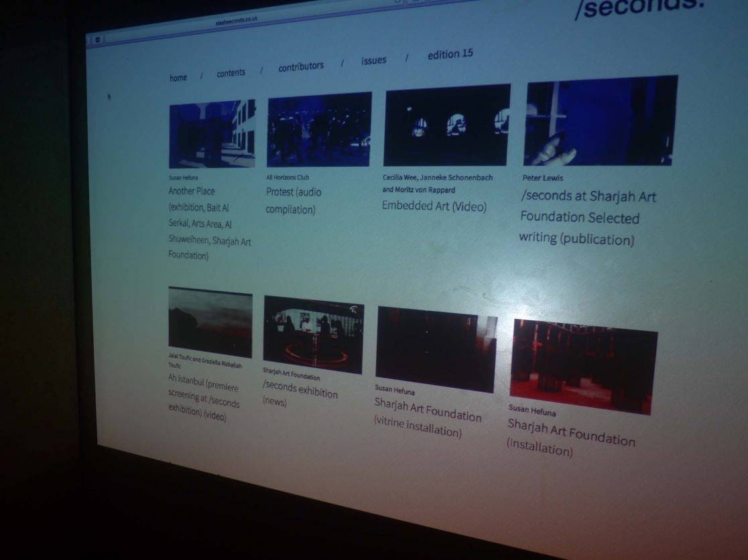Viewport: 748px width, 560px height.
Task: Click Jalal Toufic and Graziella Rizkallah author text
Action: [205, 360]
